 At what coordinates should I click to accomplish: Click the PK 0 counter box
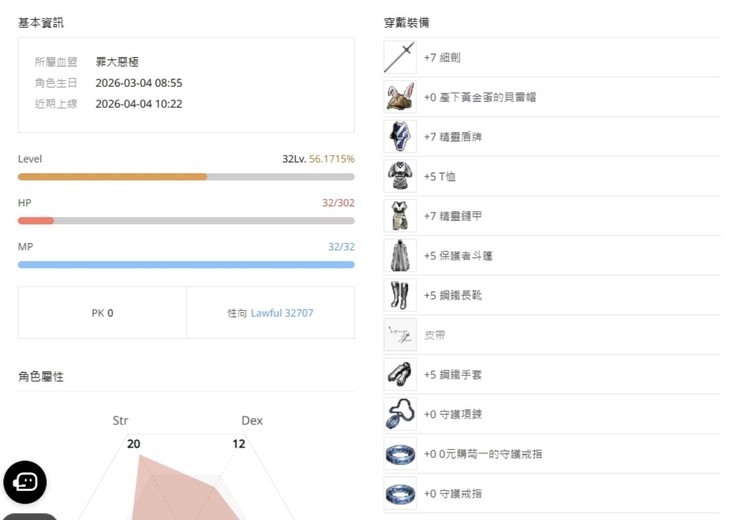pos(102,313)
